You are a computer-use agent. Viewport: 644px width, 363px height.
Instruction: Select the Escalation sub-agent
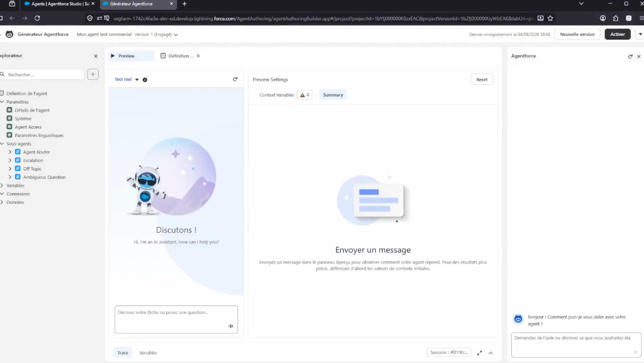[33, 160]
